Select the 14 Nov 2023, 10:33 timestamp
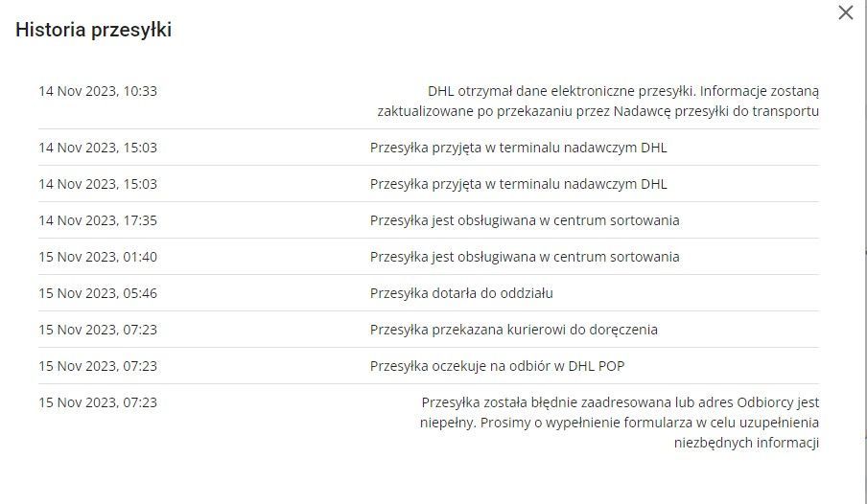The image size is (867, 504). pyautogui.click(x=98, y=92)
